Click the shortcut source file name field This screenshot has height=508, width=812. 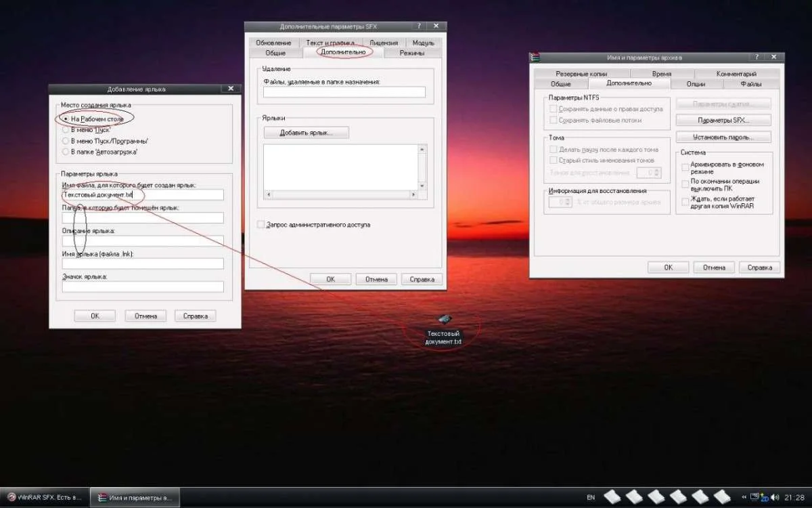coord(143,195)
